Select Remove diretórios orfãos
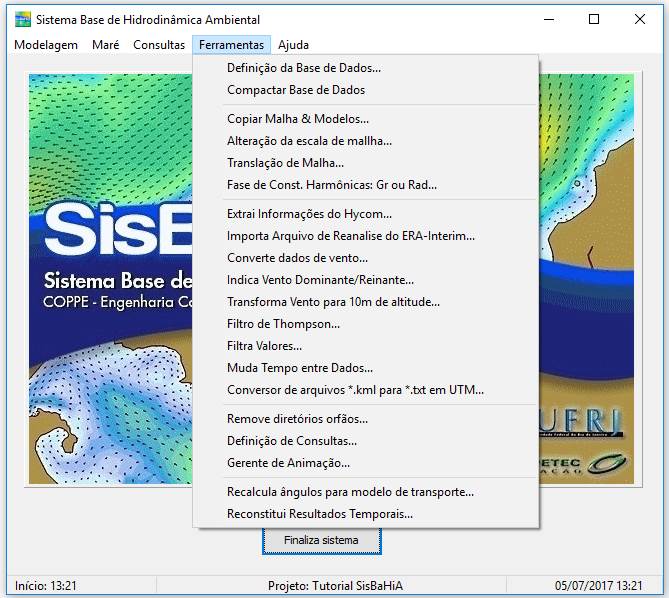Image resolution: width=669 pixels, height=598 pixels. tap(366, 419)
